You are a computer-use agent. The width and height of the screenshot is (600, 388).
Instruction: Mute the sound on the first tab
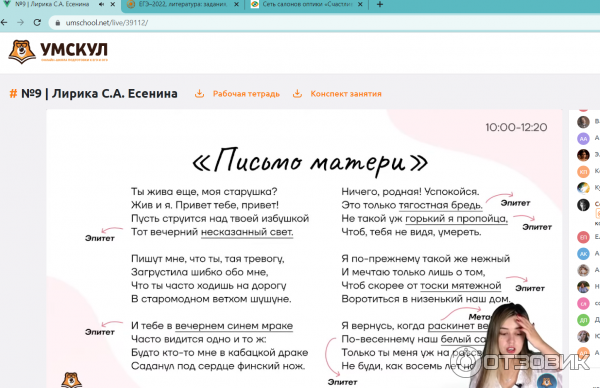pos(101,4)
